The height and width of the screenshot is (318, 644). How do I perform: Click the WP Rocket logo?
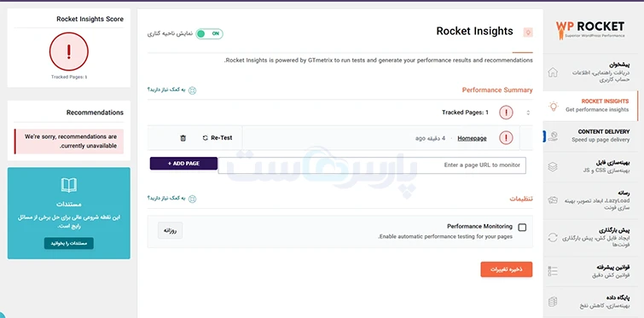point(590,30)
